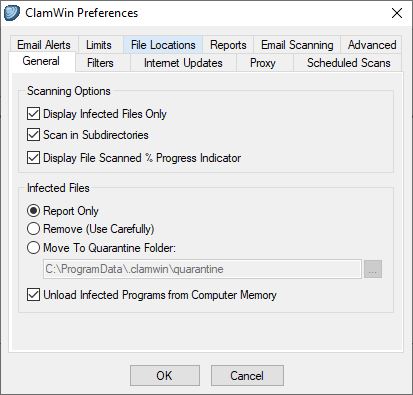Open the Reports tab
Screen dimensions: 413x395
tap(228, 45)
